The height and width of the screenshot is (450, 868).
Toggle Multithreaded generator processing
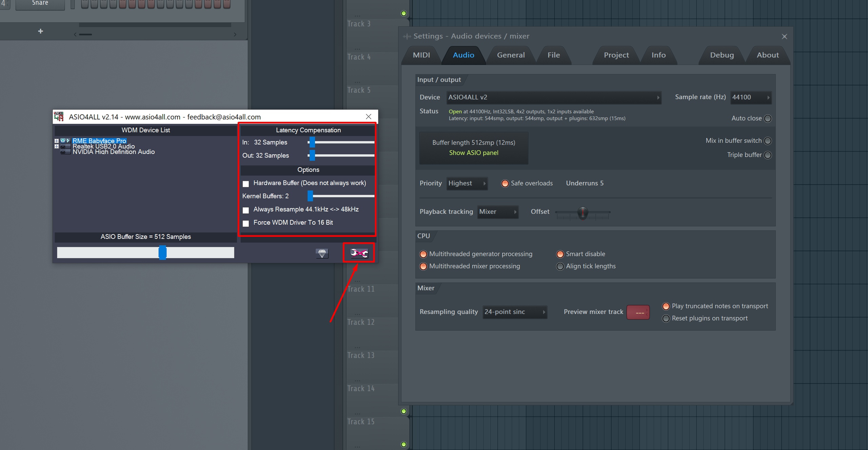coord(423,254)
